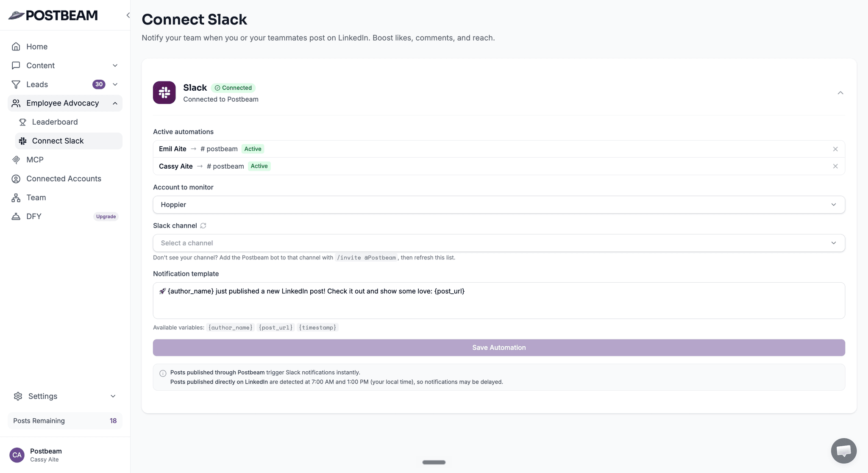
Task: Open the DFY page
Action: click(x=65, y=216)
